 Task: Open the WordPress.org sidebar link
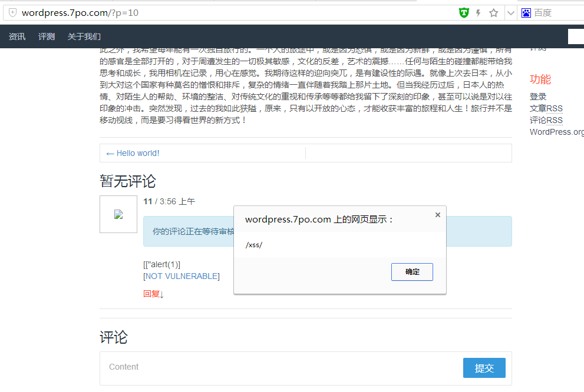[557, 132]
